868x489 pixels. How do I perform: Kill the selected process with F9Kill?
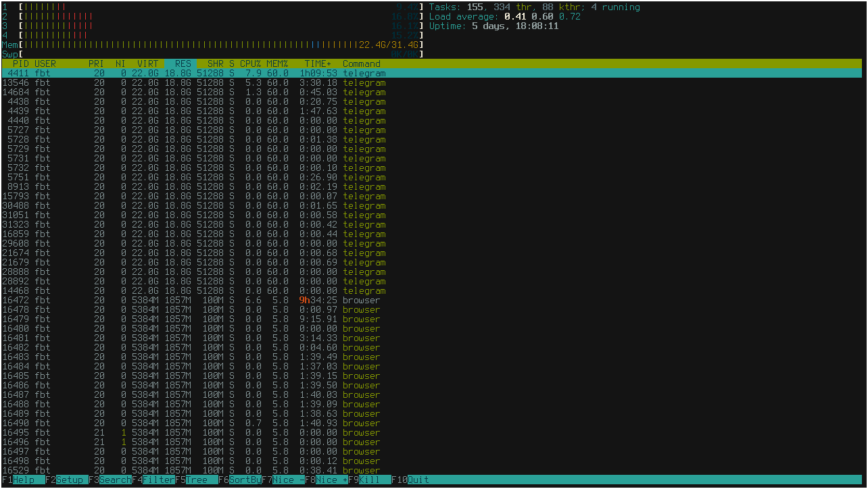click(x=364, y=480)
